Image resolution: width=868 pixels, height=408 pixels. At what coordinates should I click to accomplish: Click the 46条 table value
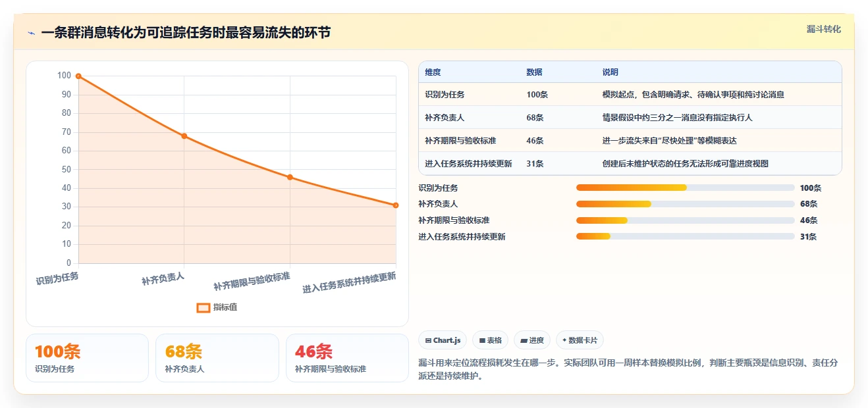pyautogui.click(x=535, y=141)
